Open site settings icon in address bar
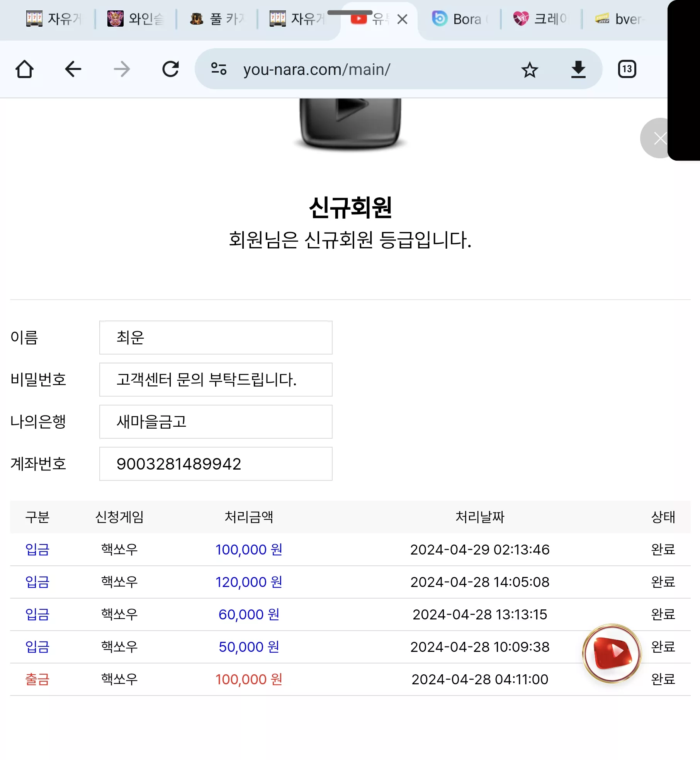This screenshot has width=700, height=760. pyautogui.click(x=219, y=69)
